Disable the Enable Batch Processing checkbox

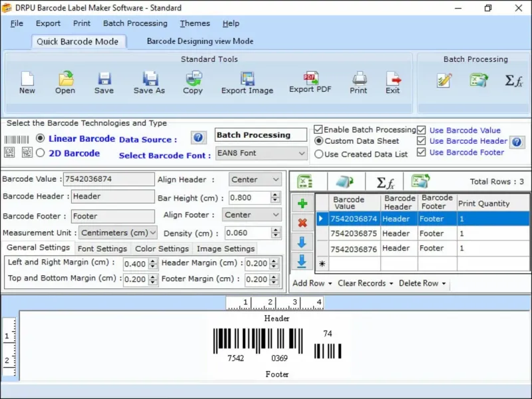pyautogui.click(x=319, y=130)
